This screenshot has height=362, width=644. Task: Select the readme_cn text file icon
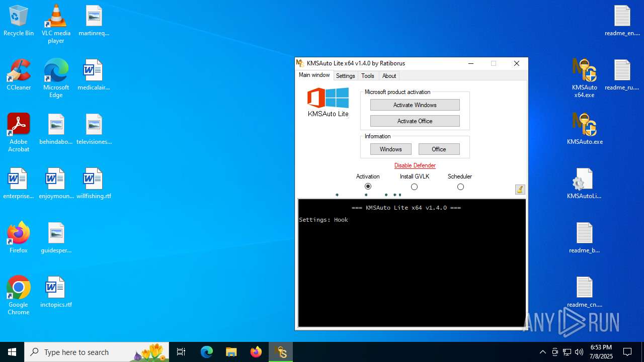click(x=584, y=293)
